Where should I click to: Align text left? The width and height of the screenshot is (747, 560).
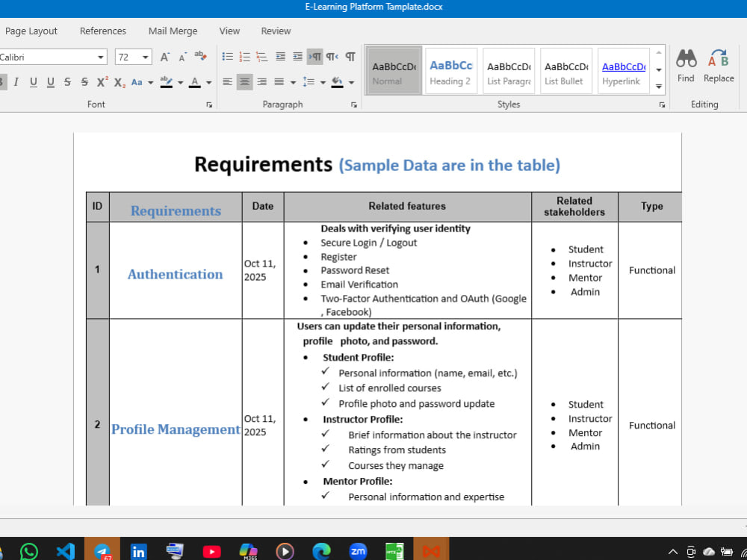click(228, 82)
